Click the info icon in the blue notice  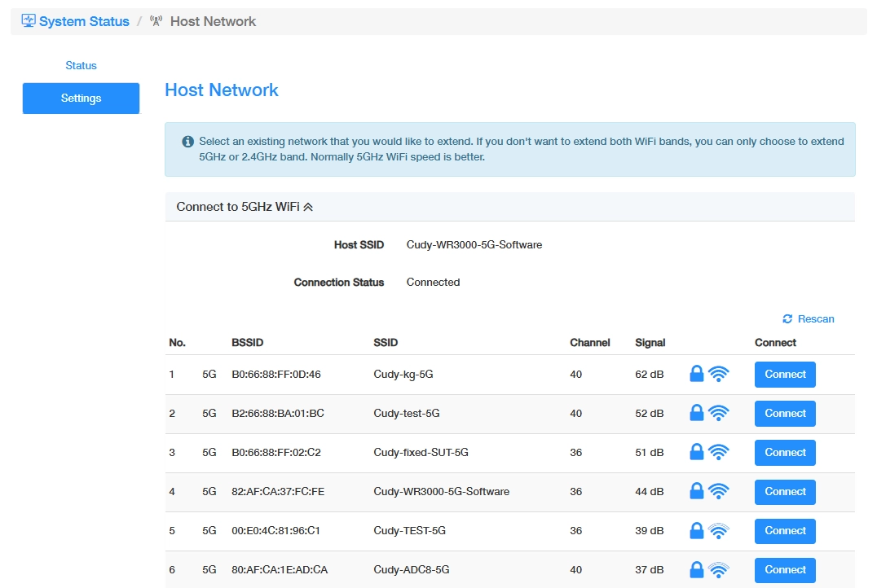(188, 142)
